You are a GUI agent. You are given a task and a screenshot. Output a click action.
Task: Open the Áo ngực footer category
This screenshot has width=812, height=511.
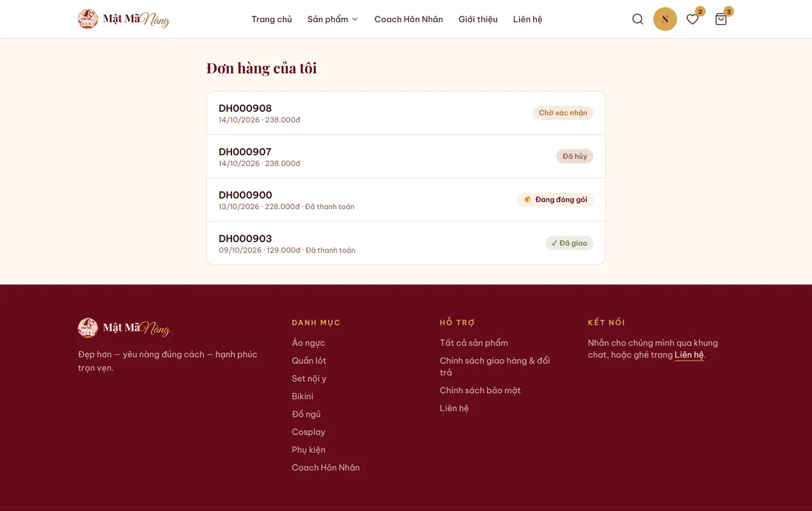tap(308, 343)
